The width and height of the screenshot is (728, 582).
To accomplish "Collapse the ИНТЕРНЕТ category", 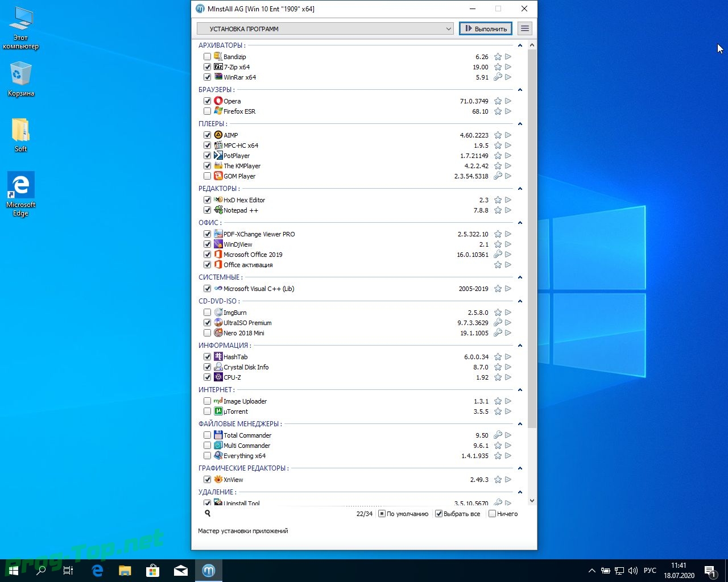I will click(520, 390).
